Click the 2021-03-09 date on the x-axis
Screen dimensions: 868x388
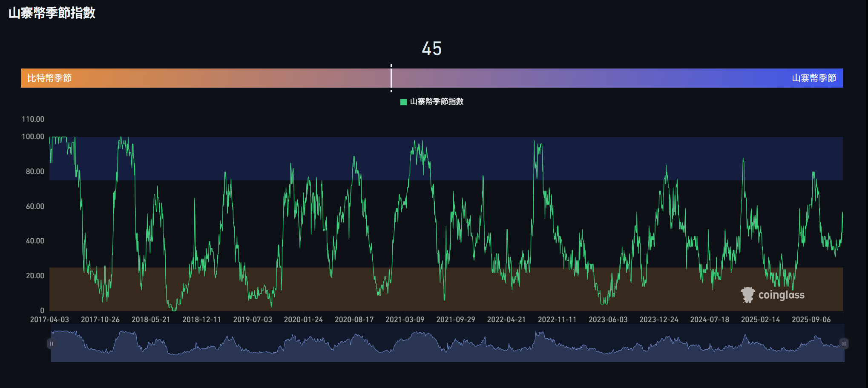point(405,320)
